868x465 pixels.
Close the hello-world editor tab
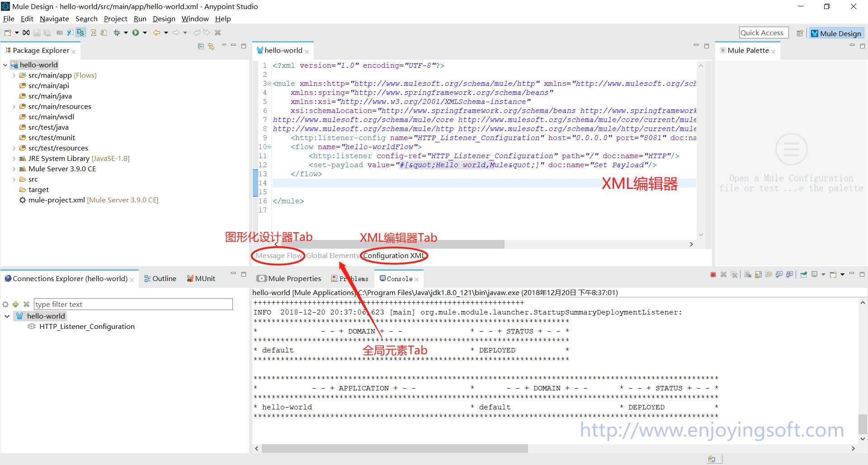tap(307, 51)
